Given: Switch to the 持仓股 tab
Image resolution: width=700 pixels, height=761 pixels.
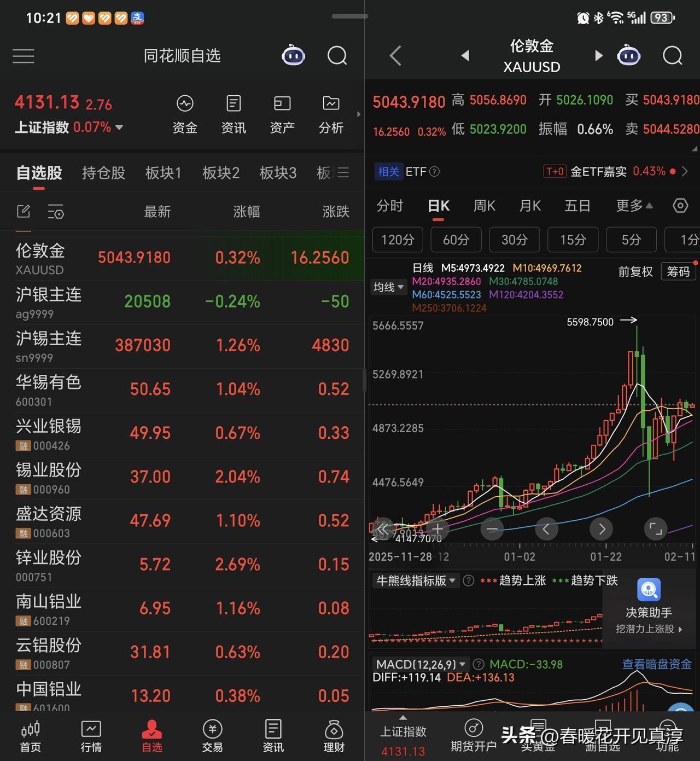Looking at the screenshot, I should 103,173.
